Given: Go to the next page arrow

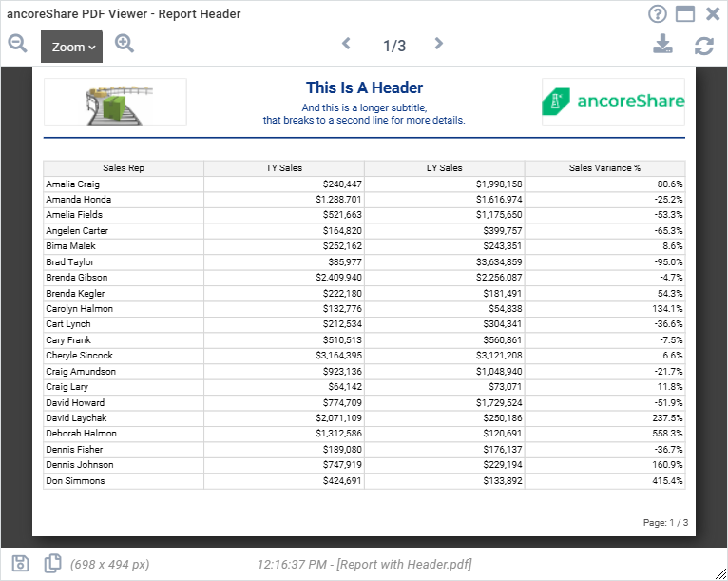Looking at the screenshot, I should click(x=438, y=44).
